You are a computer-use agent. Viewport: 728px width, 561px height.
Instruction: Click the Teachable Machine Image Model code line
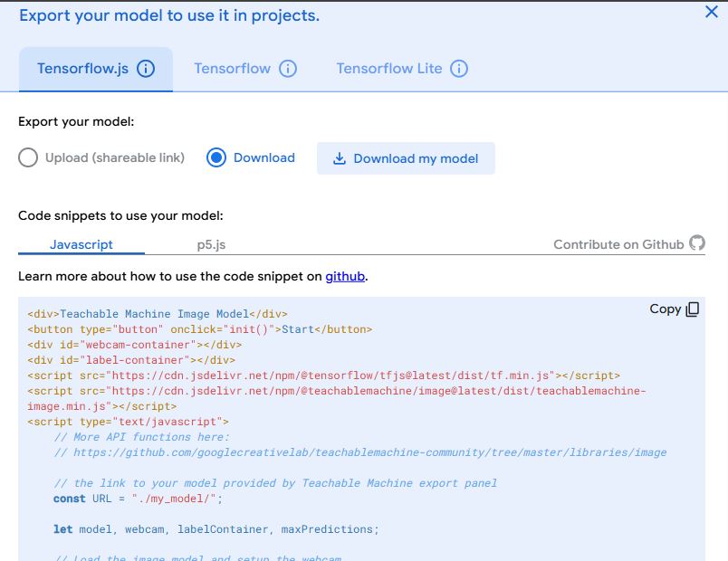[x=158, y=314]
